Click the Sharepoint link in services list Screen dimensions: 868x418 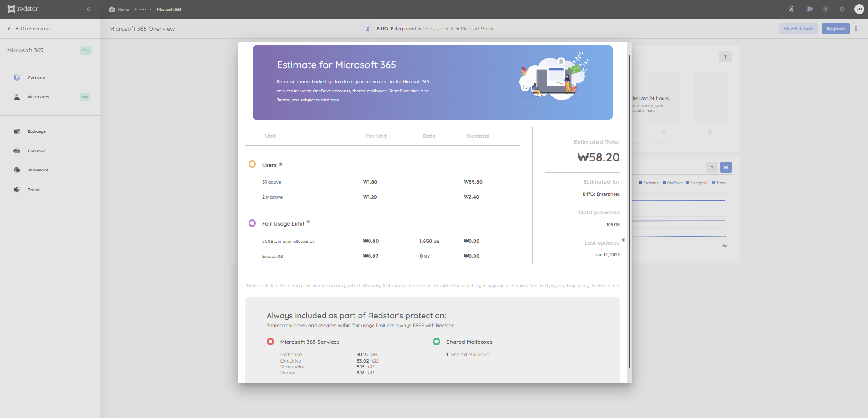[x=292, y=367]
